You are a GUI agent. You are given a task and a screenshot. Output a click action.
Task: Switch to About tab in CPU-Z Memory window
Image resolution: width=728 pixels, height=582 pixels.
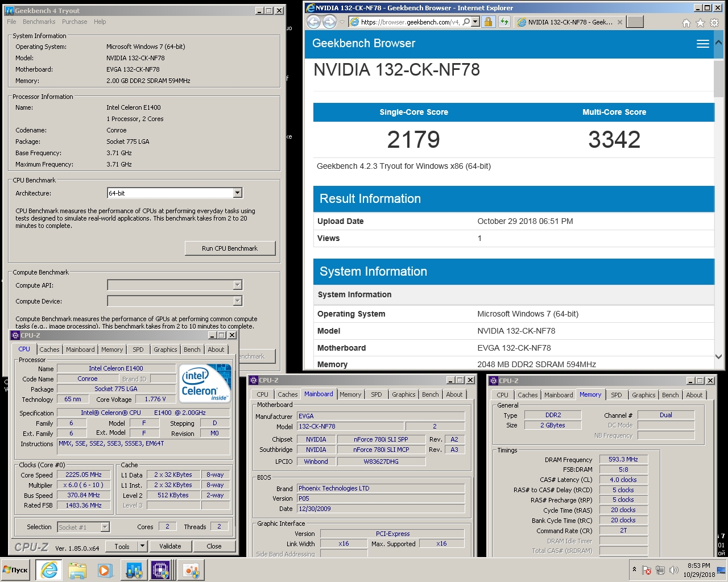pyautogui.click(x=694, y=395)
